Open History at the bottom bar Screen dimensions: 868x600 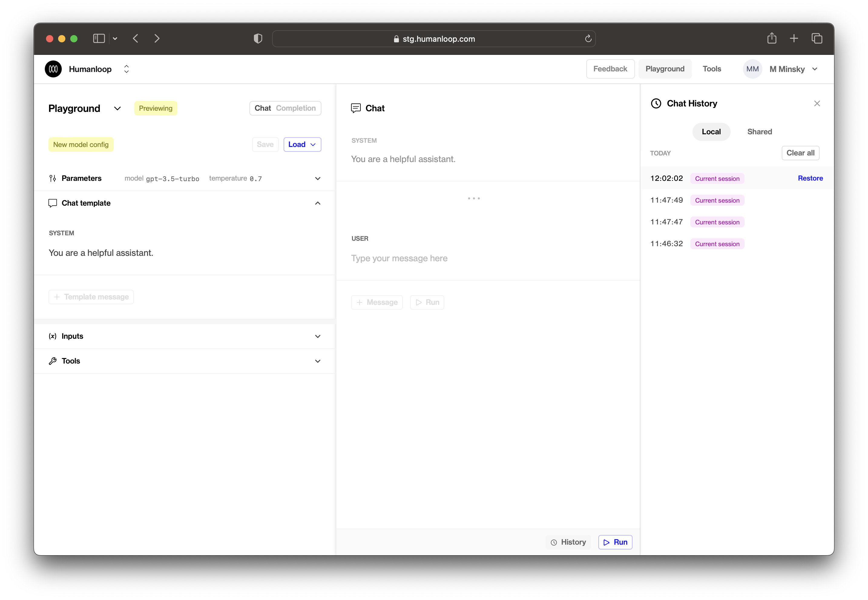tap(568, 543)
